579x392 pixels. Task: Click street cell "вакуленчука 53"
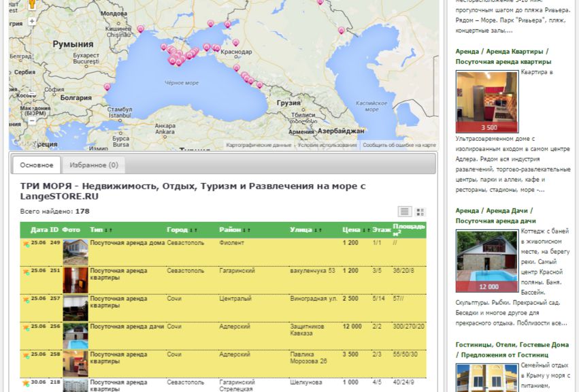point(312,271)
